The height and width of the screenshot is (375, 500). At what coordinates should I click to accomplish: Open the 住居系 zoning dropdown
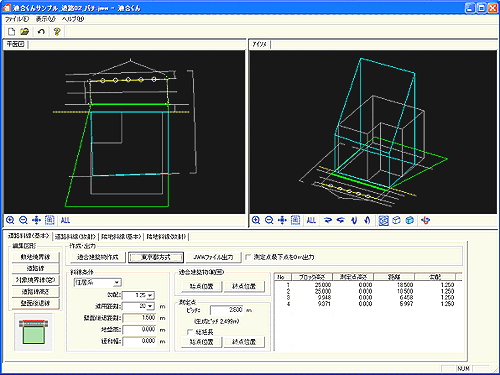click(116, 283)
